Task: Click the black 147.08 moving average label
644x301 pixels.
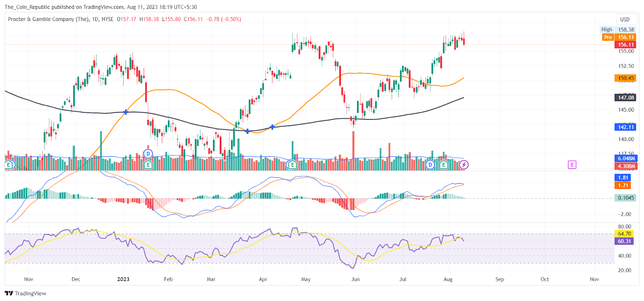Action: click(625, 98)
